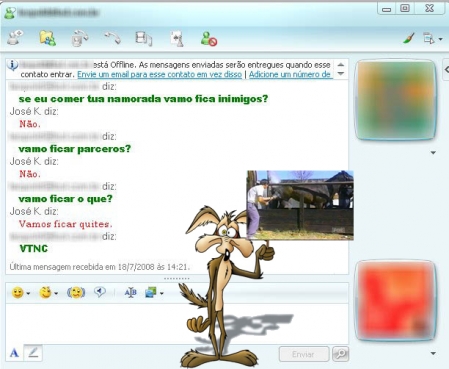Click the message 'vamo ficar parceros?'
449x369 pixels.
coord(75,149)
